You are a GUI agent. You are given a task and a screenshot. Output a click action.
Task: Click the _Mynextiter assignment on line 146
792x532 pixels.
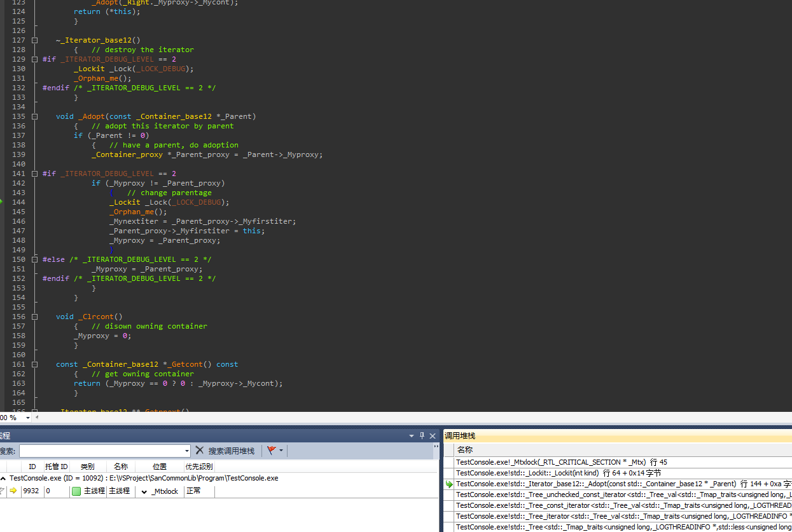point(202,221)
